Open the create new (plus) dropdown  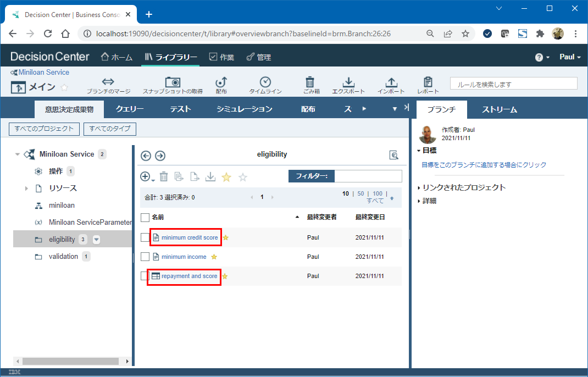(x=147, y=176)
